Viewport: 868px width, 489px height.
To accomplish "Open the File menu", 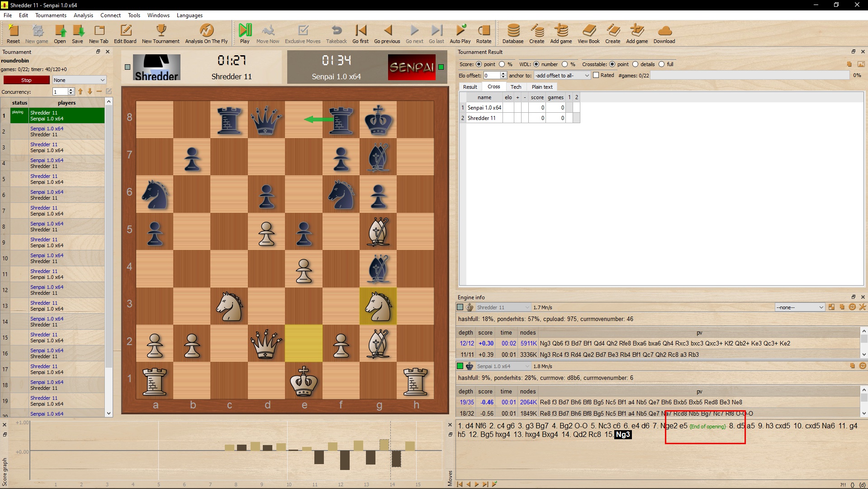I will [8, 15].
